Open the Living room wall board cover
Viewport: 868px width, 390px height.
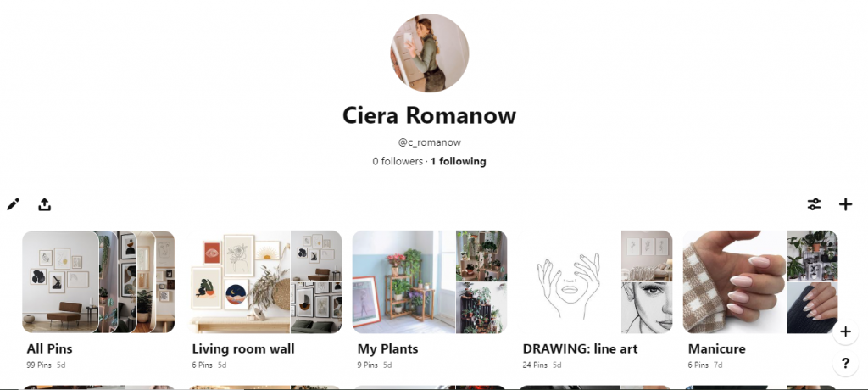point(264,282)
